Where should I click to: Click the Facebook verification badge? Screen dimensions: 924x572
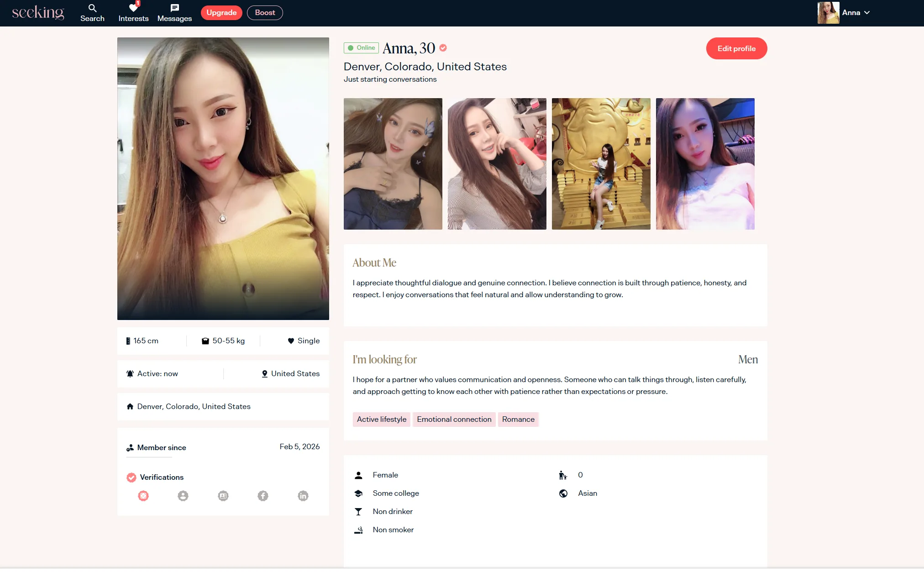(x=263, y=496)
